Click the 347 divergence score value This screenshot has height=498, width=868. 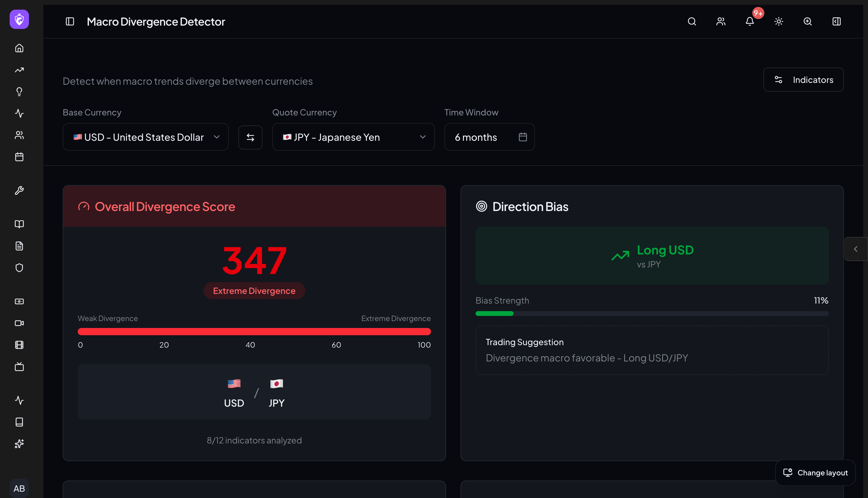click(254, 261)
